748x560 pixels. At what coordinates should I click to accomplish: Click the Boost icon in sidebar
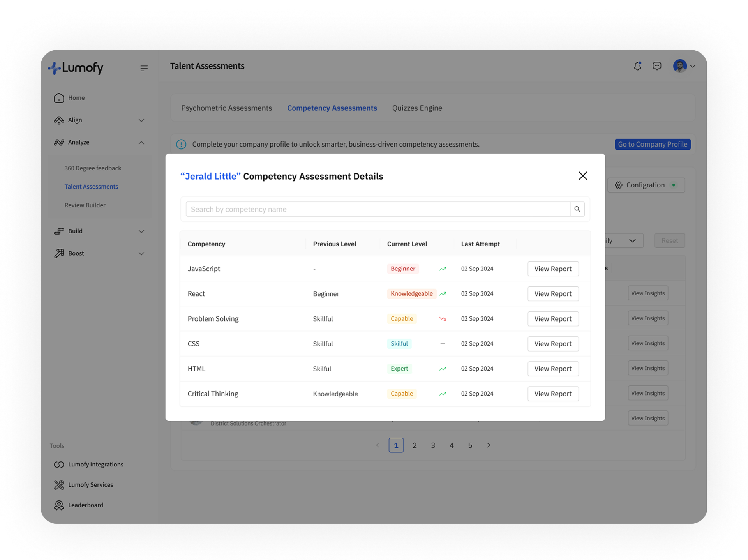coord(59,253)
